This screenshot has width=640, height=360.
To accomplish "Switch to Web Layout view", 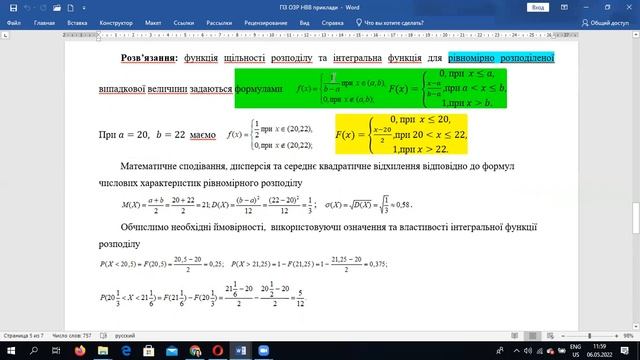I will coord(550,336).
